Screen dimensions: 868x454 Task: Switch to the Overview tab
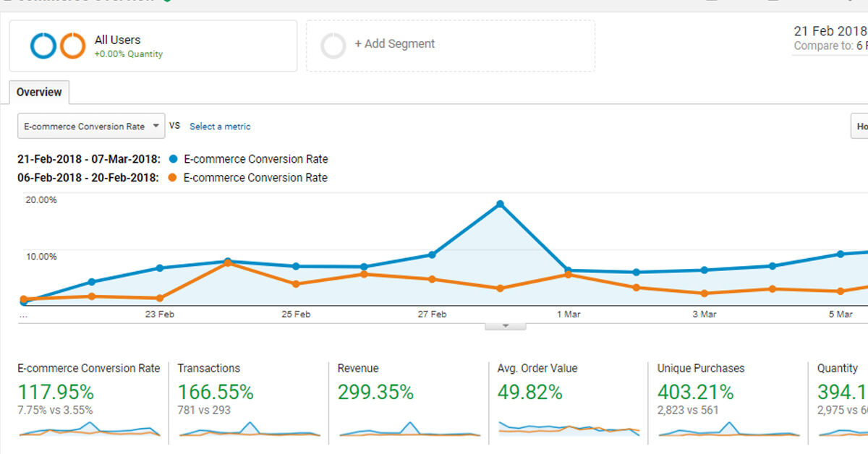[39, 93]
